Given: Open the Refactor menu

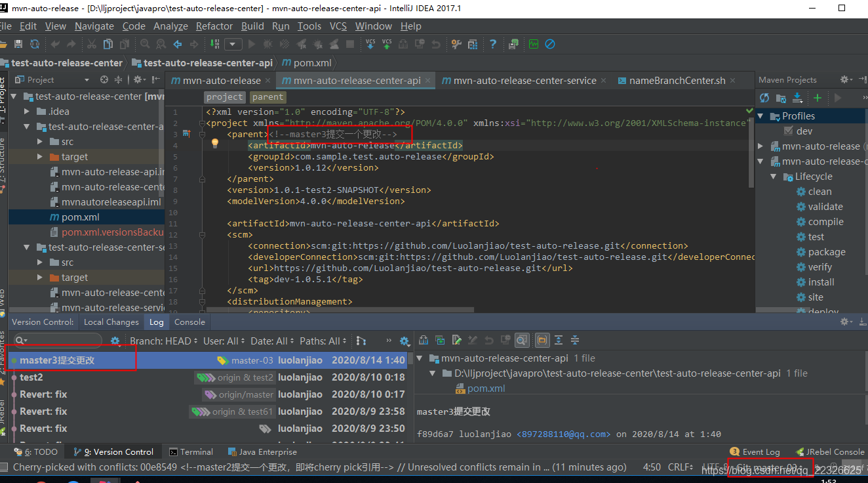Looking at the screenshot, I should pyautogui.click(x=214, y=26).
